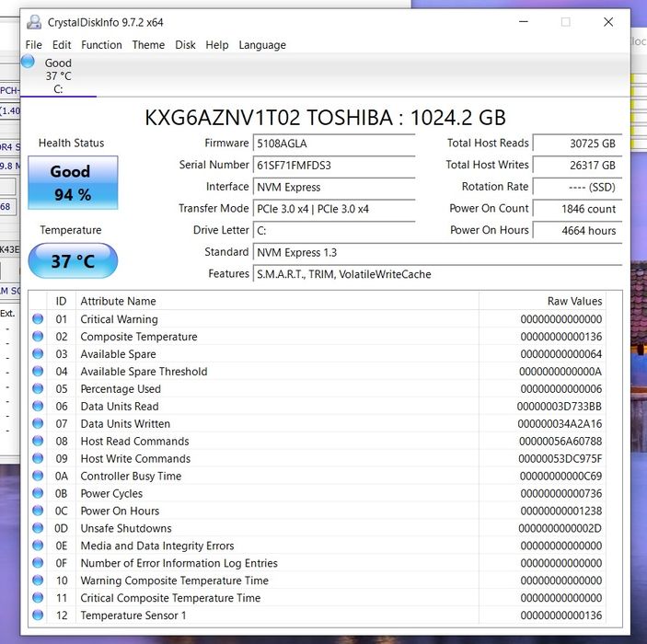Click the Attribute Name column header
Image resolution: width=647 pixels, height=644 pixels.
277,301
